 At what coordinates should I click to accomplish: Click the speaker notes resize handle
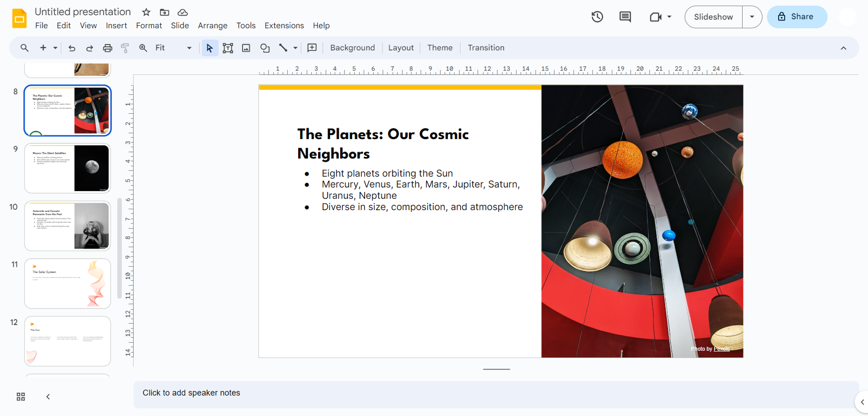click(x=496, y=369)
